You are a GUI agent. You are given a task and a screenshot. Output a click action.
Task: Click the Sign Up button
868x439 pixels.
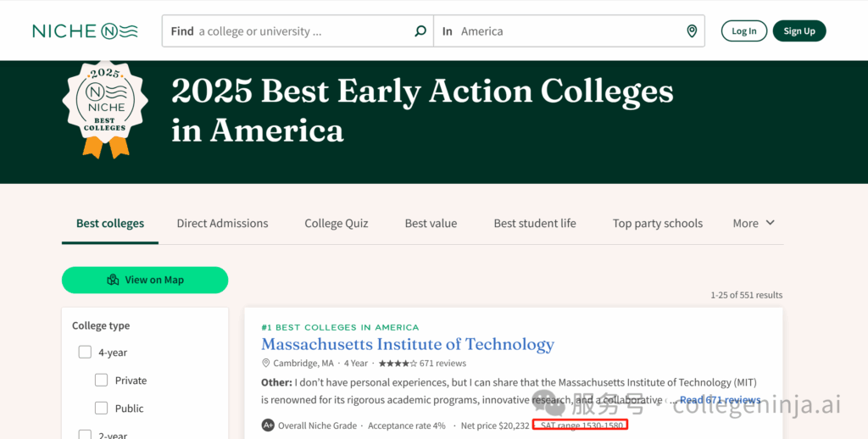(x=799, y=31)
